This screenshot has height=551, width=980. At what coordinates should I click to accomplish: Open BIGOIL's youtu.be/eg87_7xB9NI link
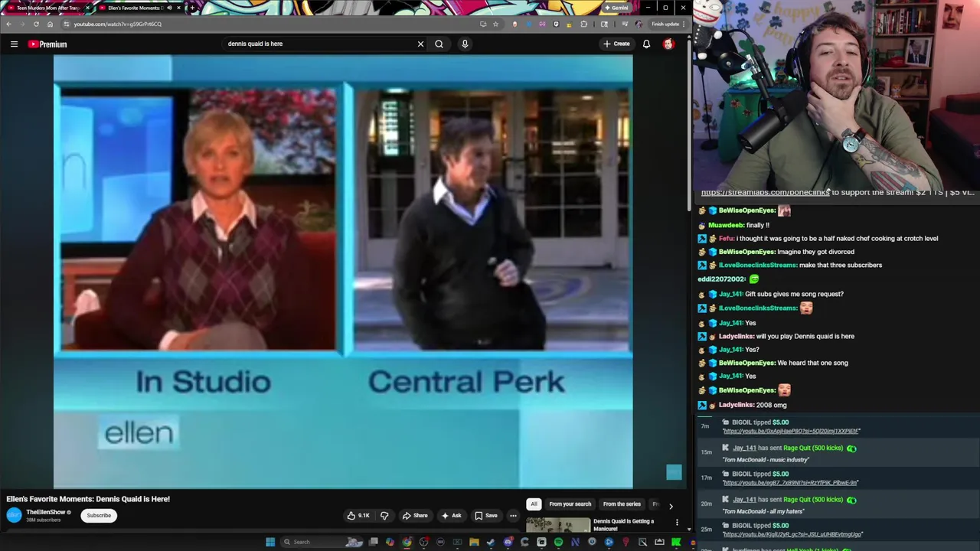[x=790, y=483]
